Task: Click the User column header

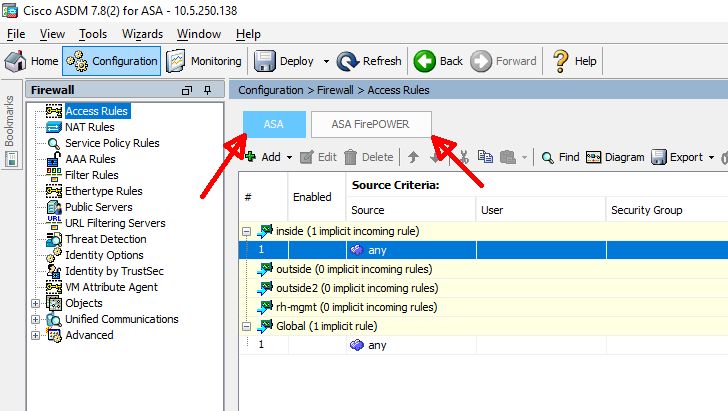Action: click(x=541, y=210)
